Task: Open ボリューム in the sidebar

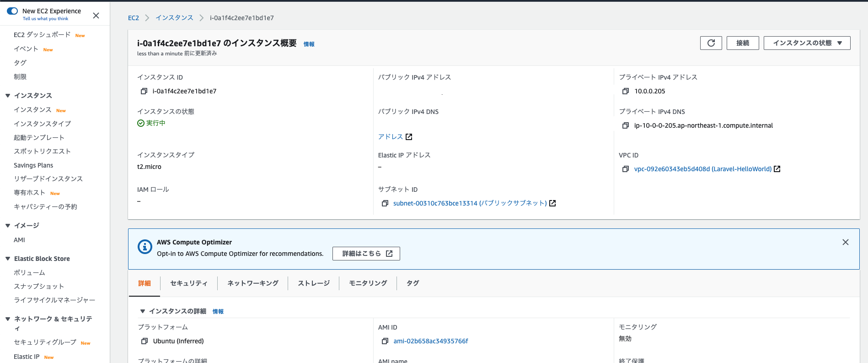Action: tap(29, 273)
